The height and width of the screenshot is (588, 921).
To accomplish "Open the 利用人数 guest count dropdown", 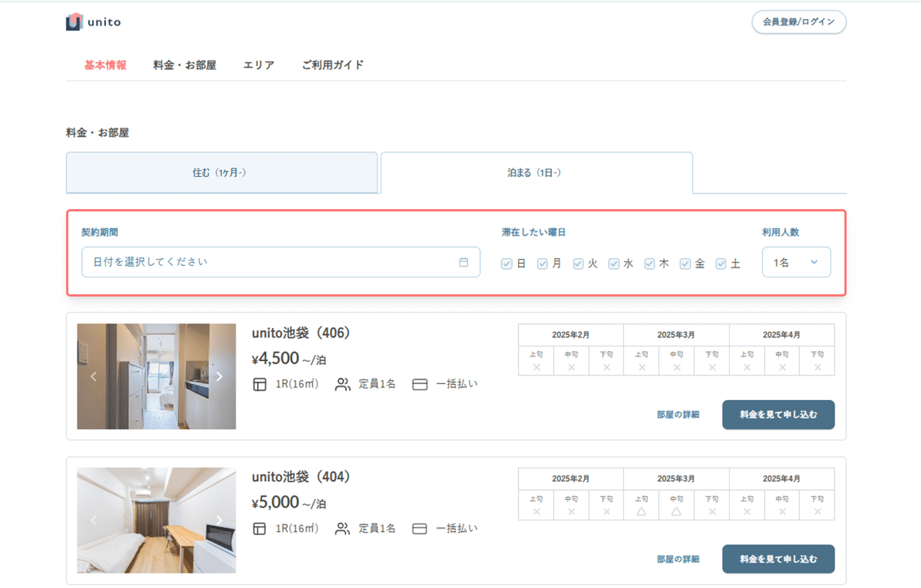I will (x=796, y=262).
